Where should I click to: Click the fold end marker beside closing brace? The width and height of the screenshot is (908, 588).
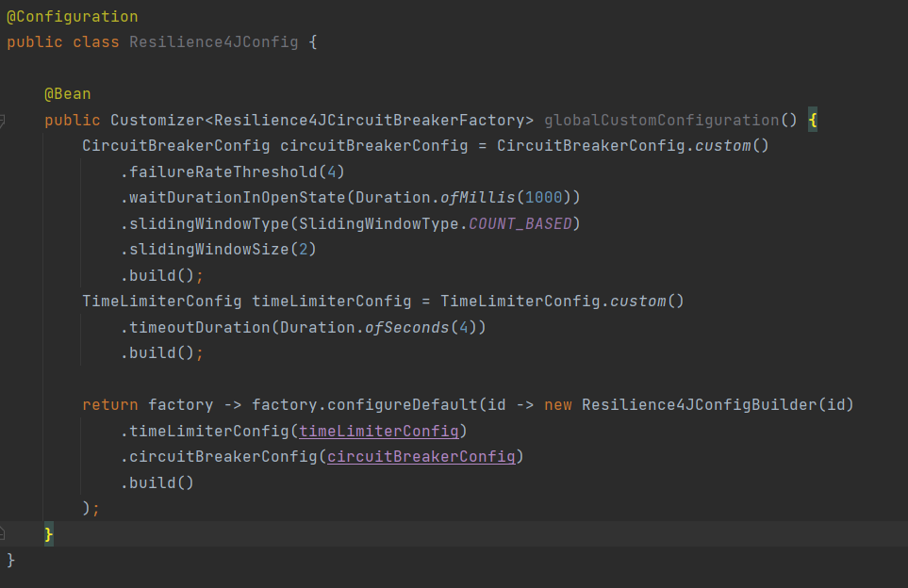(x=2, y=533)
